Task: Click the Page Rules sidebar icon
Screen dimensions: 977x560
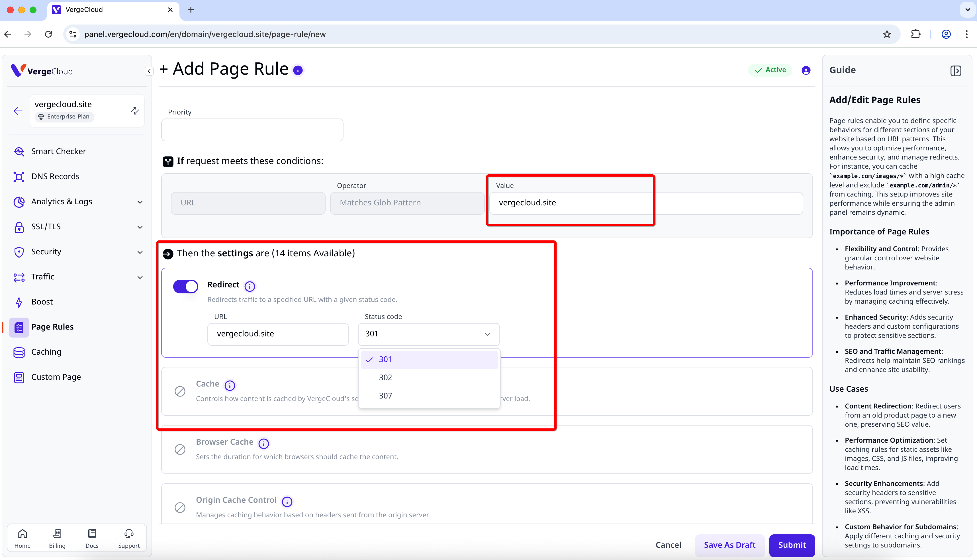Action: (19, 327)
